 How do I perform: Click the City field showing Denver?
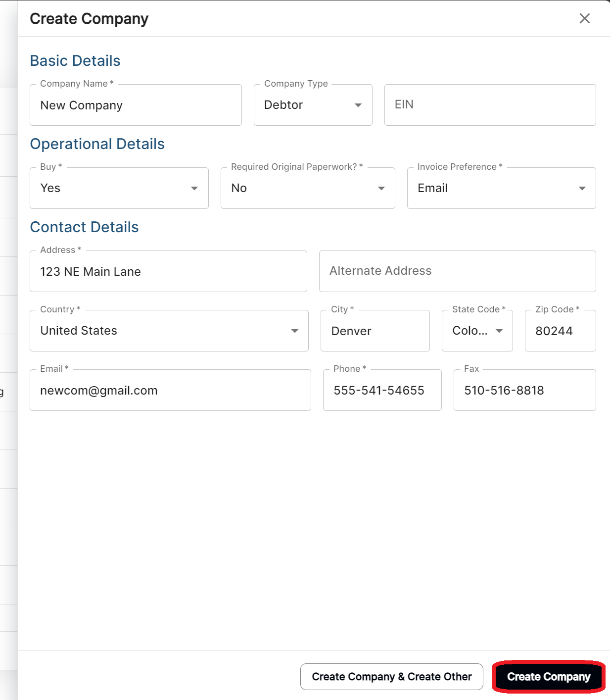click(375, 331)
